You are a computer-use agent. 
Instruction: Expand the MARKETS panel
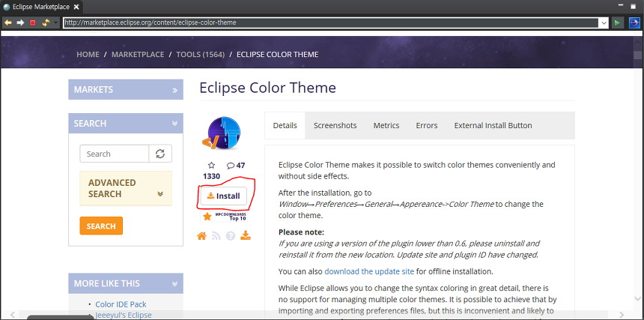(x=126, y=89)
